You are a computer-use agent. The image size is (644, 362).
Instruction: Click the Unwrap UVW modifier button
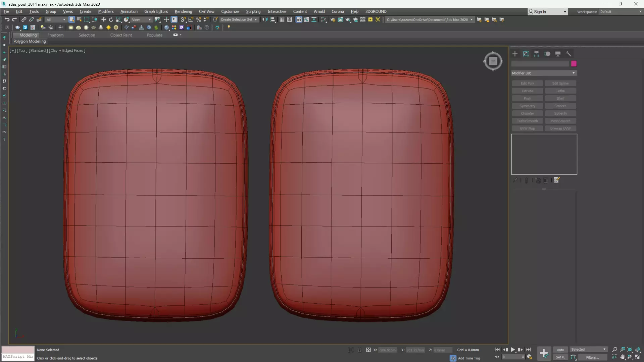[560, 128]
